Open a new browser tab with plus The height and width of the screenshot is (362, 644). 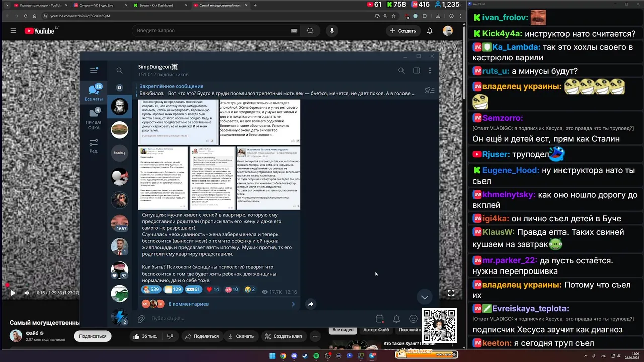pos(255,5)
